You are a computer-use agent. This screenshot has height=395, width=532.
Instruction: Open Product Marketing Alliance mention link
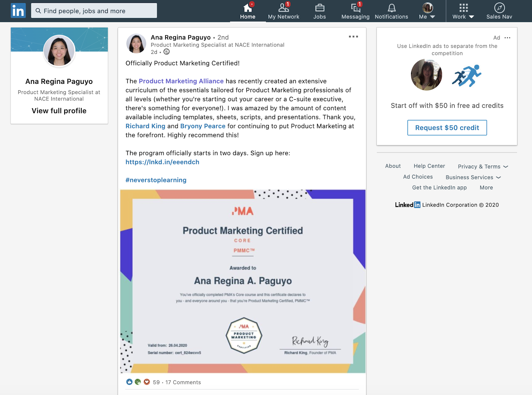(181, 81)
